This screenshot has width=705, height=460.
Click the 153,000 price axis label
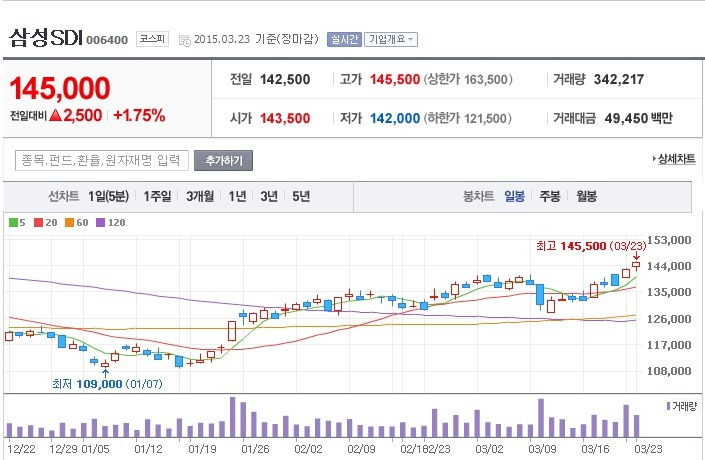[x=669, y=240]
